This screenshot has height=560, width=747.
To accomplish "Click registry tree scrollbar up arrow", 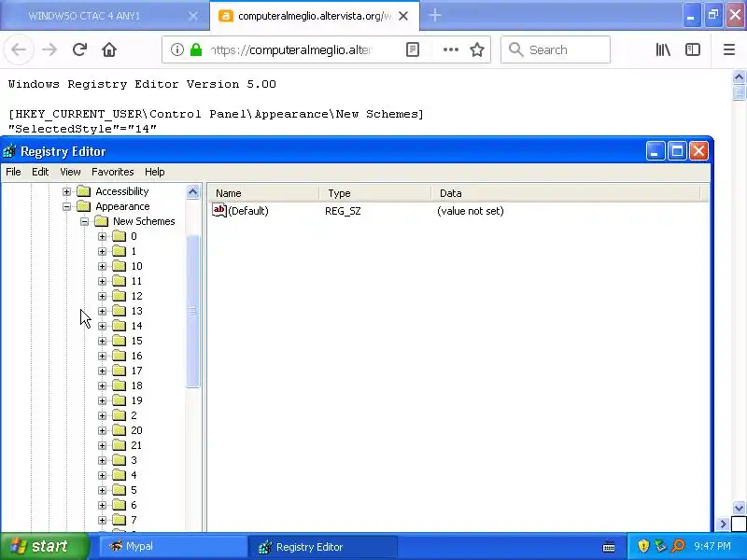I will click(192, 192).
